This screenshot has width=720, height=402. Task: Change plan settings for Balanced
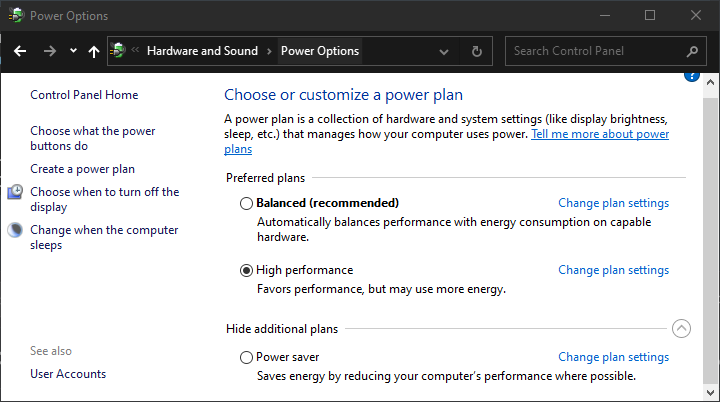[x=613, y=203]
